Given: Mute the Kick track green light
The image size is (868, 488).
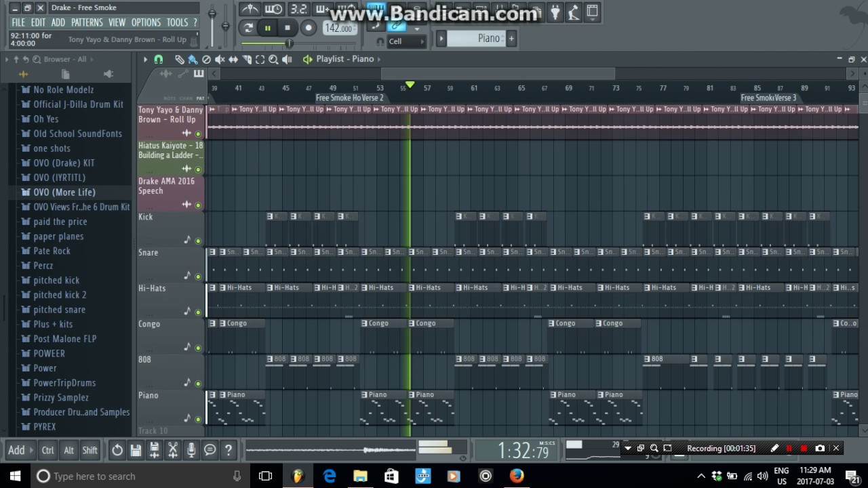Looking at the screenshot, I should (x=198, y=241).
